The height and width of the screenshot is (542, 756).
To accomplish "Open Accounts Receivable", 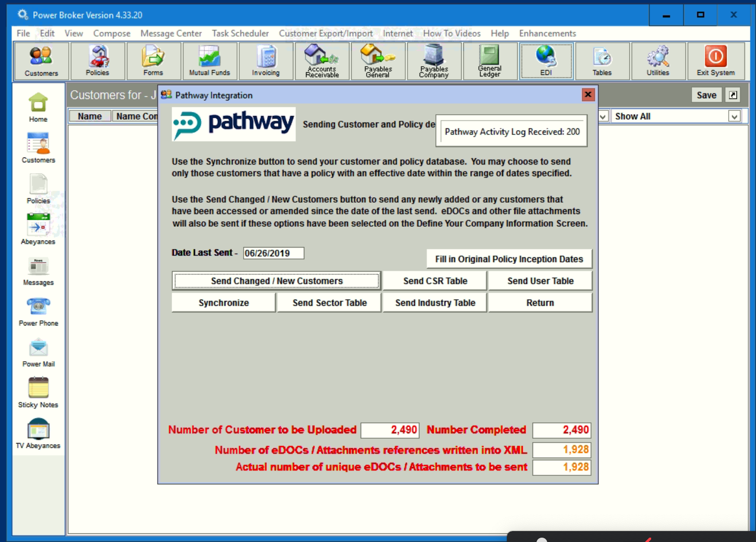I will pyautogui.click(x=322, y=61).
